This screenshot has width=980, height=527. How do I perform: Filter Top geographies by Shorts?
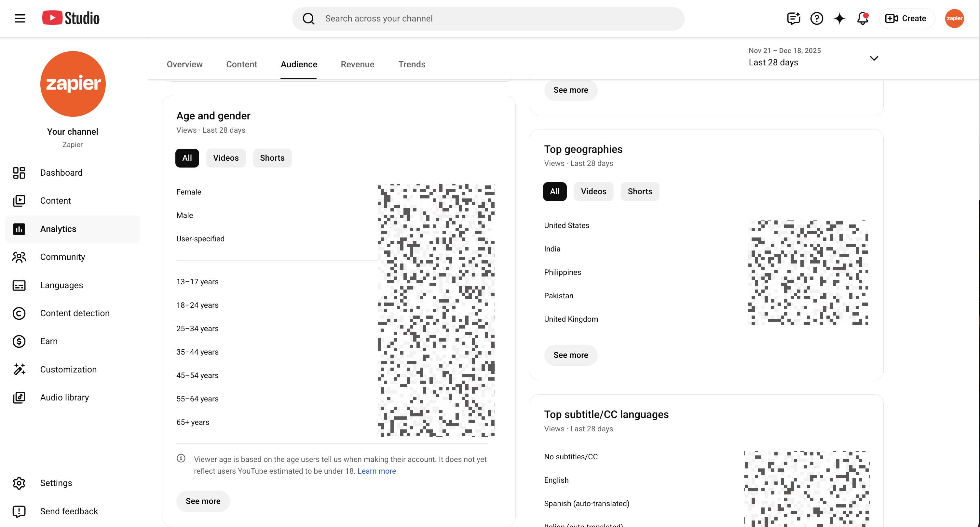pos(640,191)
